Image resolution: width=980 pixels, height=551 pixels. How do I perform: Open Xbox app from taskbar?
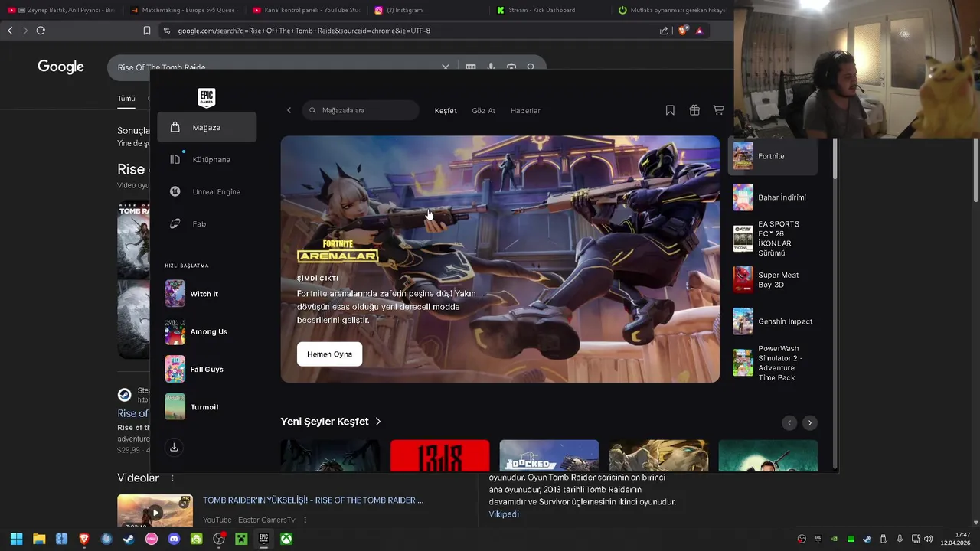coord(286,539)
